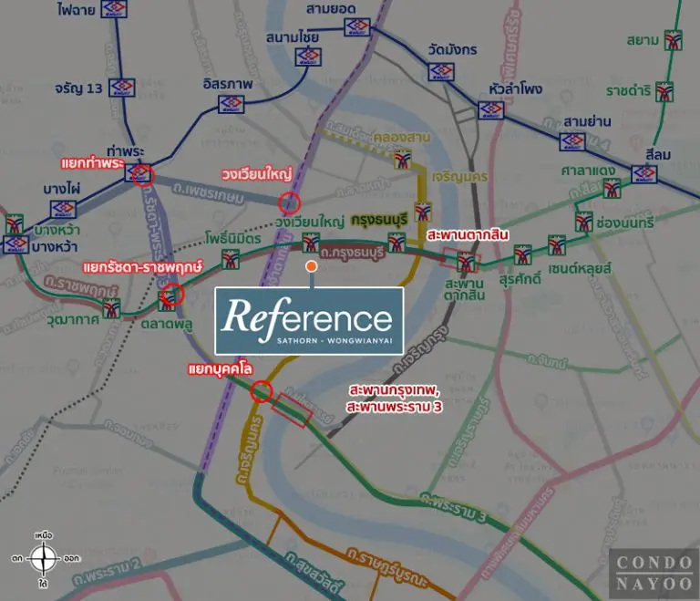
Task: Click the สามยอด MRT station icon
Action: [x=357, y=26]
